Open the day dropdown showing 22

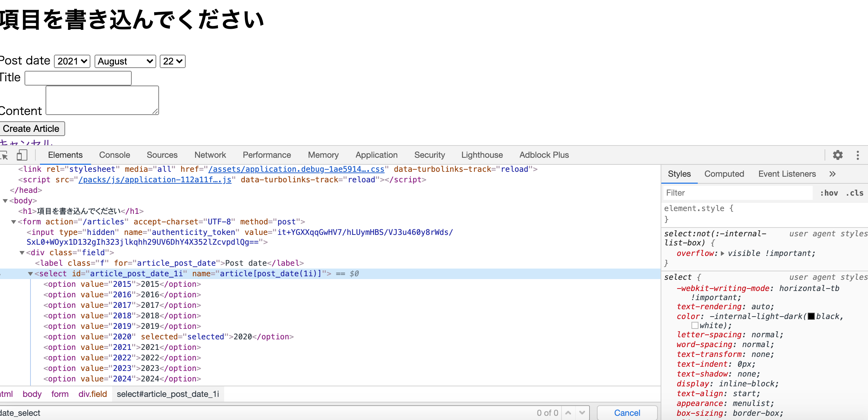[x=172, y=61]
